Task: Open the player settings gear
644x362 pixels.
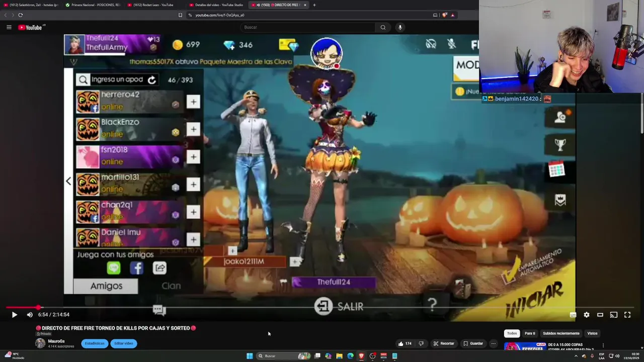Action: (587, 315)
